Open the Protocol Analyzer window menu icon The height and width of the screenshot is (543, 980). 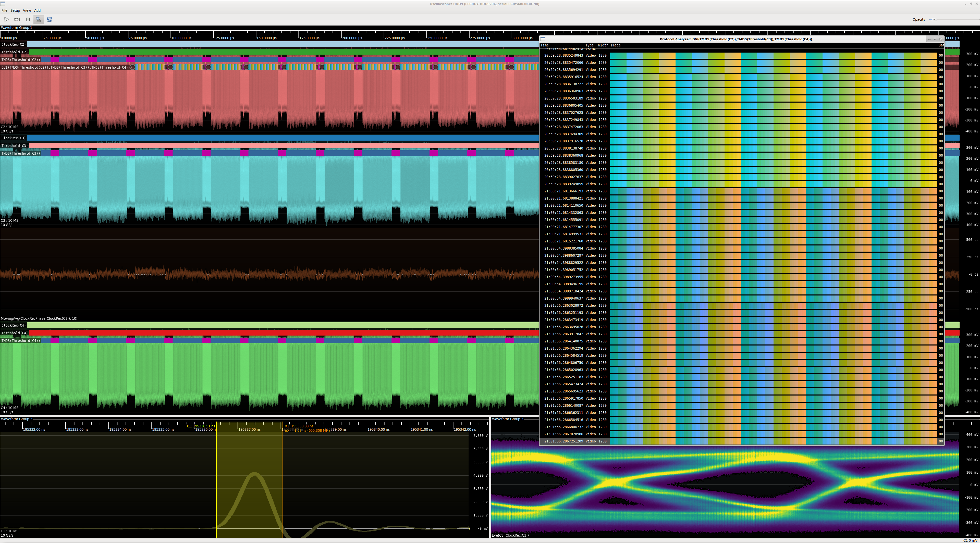(x=543, y=39)
